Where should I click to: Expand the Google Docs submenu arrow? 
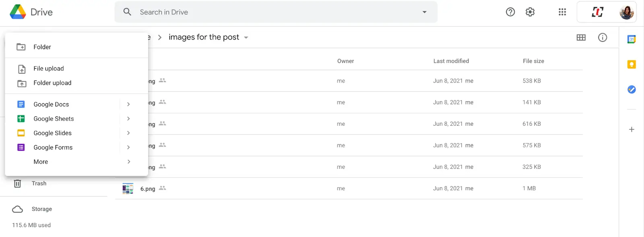click(128, 104)
